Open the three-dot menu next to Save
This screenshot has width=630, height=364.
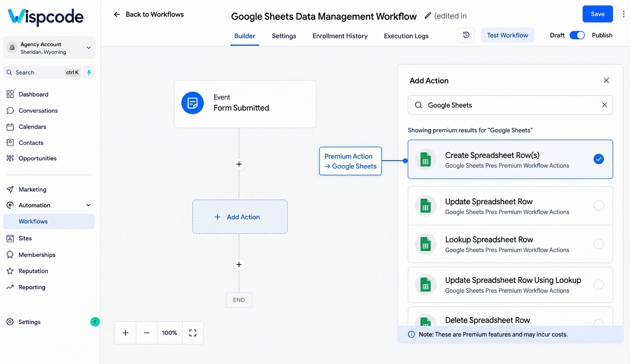point(624,14)
